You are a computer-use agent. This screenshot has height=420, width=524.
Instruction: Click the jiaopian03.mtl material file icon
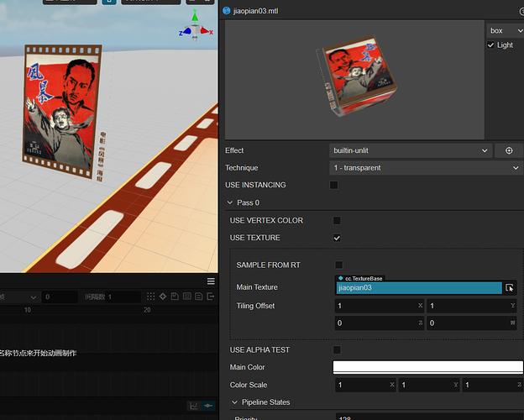[x=227, y=11]
